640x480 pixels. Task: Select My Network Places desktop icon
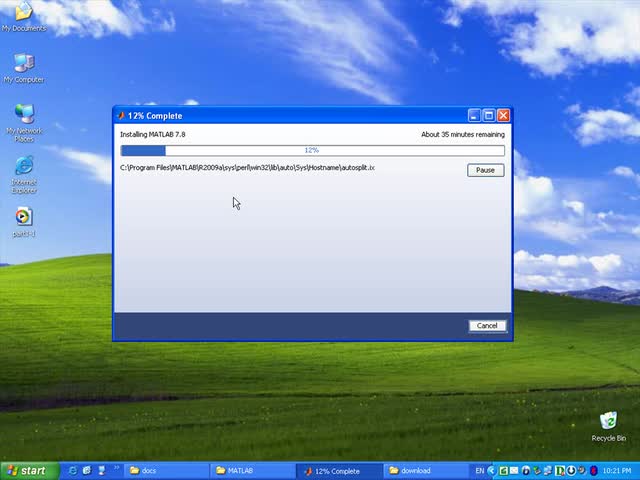point(24,122)
